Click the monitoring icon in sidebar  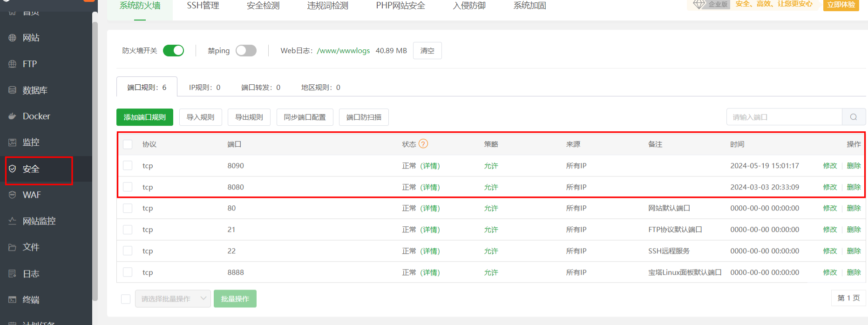(x=13, y=142)
